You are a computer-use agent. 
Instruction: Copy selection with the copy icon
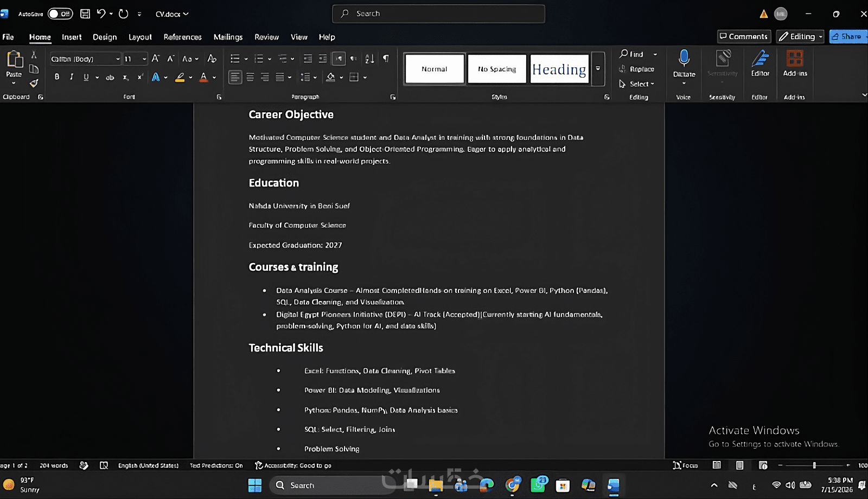(34, 69)
